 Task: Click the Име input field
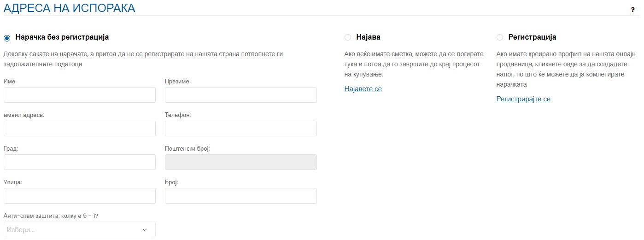(x=80, y=95)
